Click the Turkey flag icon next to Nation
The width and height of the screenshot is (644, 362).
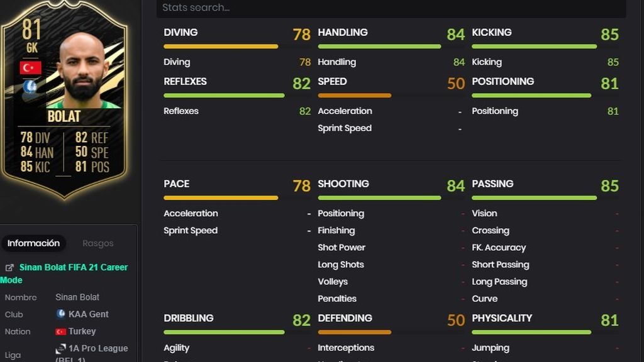[x=61, y=331]
